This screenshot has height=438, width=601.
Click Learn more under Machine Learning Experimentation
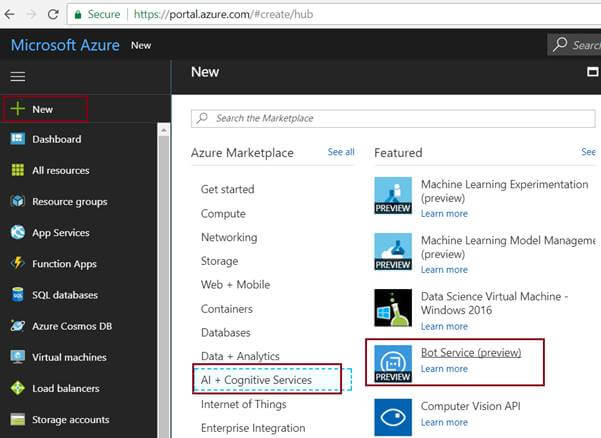(444, 214)
